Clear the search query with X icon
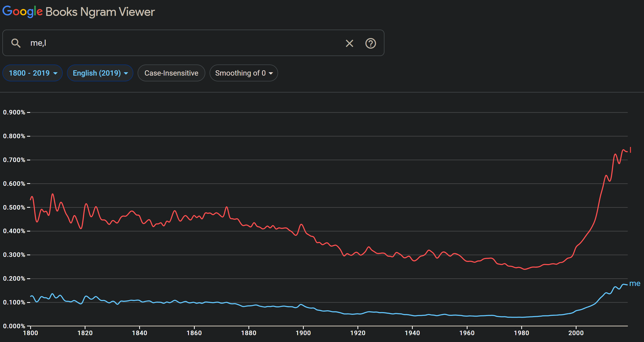Image resolution: width=644 pixels, height=342 pixels. pos(350,43)
